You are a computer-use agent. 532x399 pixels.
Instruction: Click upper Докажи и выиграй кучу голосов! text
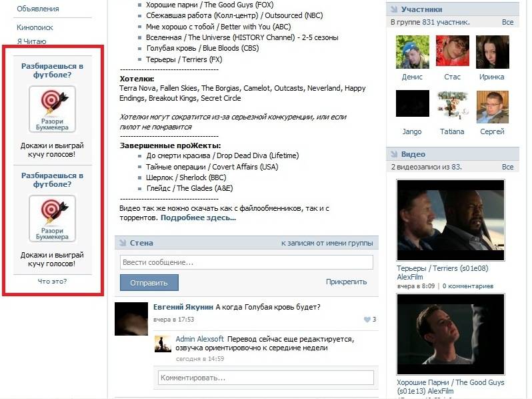click(x=52, y=149)
